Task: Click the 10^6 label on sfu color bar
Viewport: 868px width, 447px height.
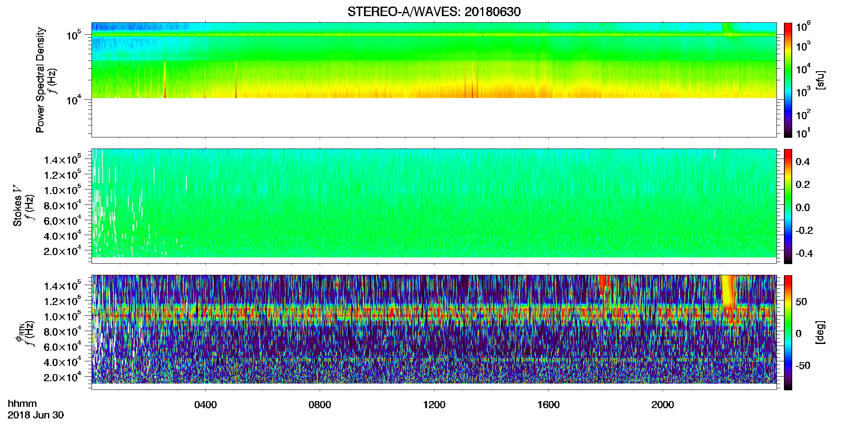Action: coord(803,26)
